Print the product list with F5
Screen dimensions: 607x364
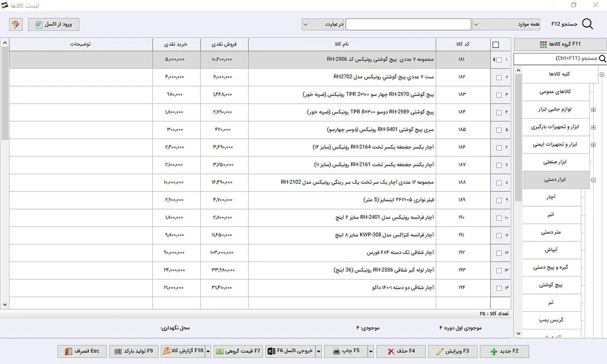point(346,351)
